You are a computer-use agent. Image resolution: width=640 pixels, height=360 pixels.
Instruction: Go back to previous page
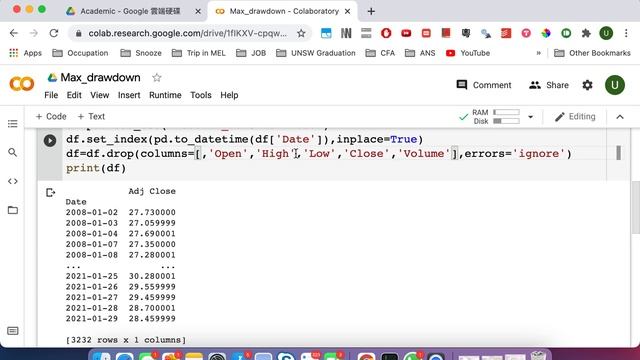click(x=14, y=33)
